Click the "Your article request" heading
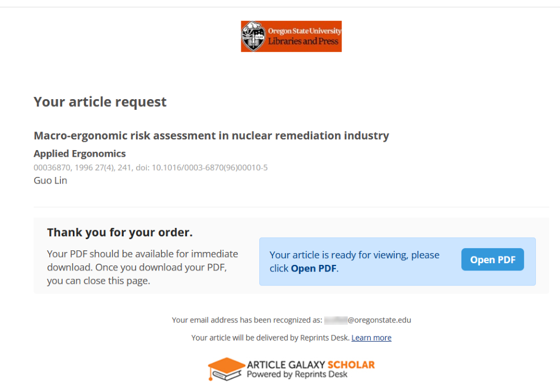Viewport: 560px width, 392px height. [x=100, y=102]
